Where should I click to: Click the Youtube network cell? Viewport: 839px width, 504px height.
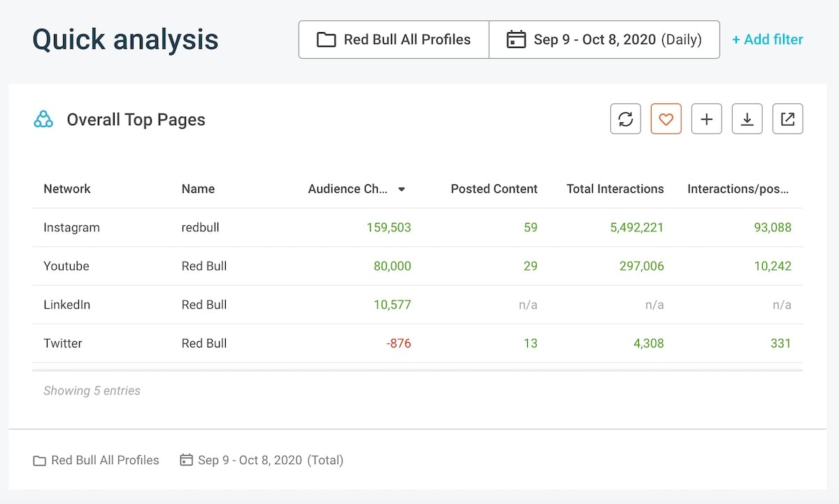click(x=66, y=266)
